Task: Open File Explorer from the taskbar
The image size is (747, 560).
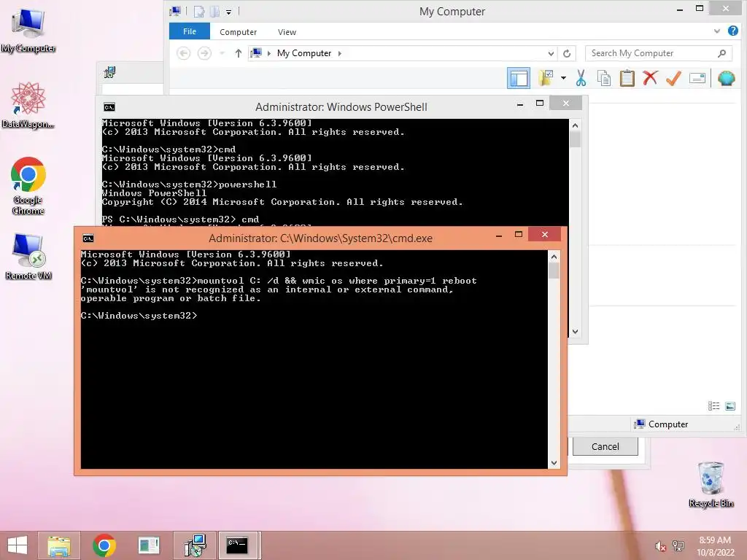Action: click(x=59, y=545)
